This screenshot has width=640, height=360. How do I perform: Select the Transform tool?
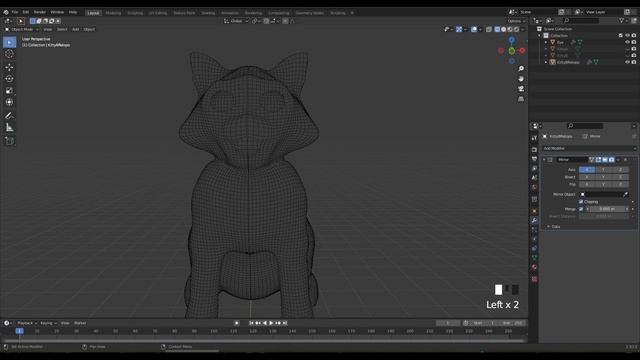9,102
